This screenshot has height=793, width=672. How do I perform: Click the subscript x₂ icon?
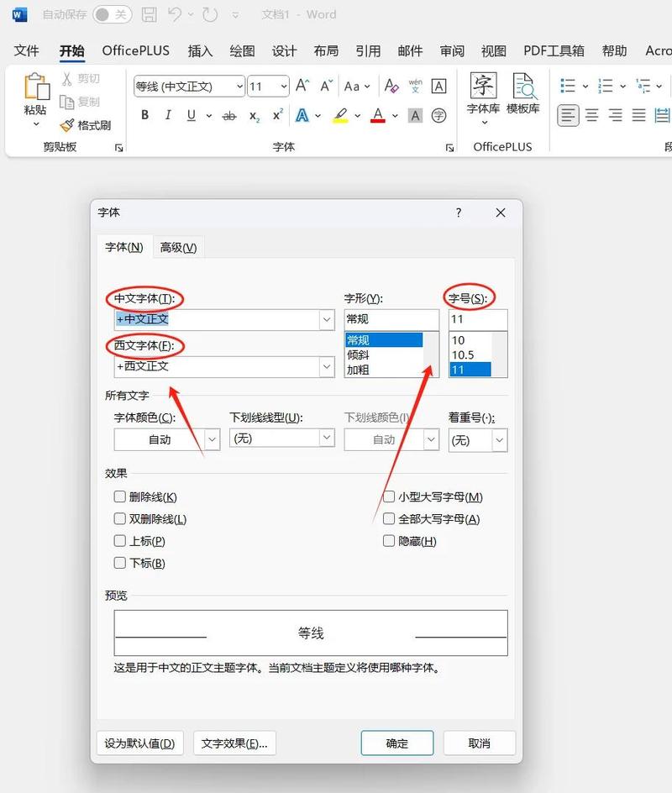click(x=255, y=116)
